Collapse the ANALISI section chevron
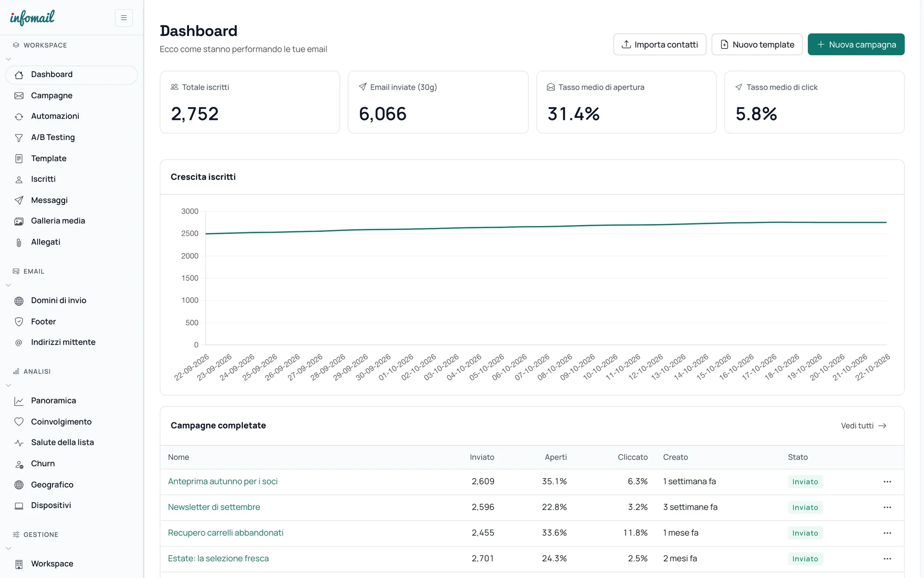This screenshot has width=924, height=578. (x=8, y=385)
